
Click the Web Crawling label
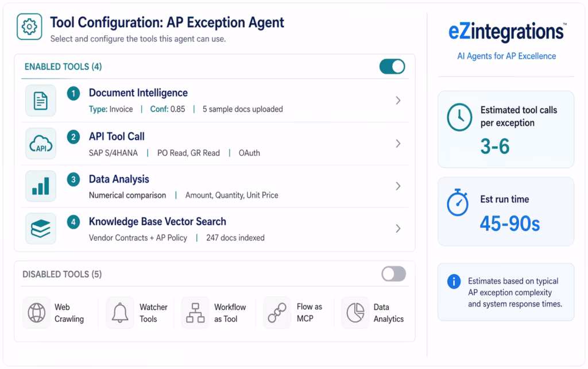tap(69, 313)
